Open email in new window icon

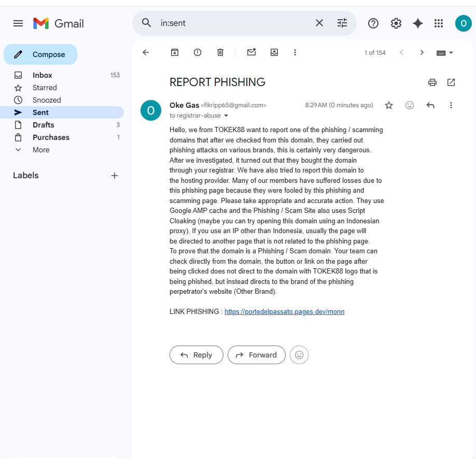click(451, 82)
